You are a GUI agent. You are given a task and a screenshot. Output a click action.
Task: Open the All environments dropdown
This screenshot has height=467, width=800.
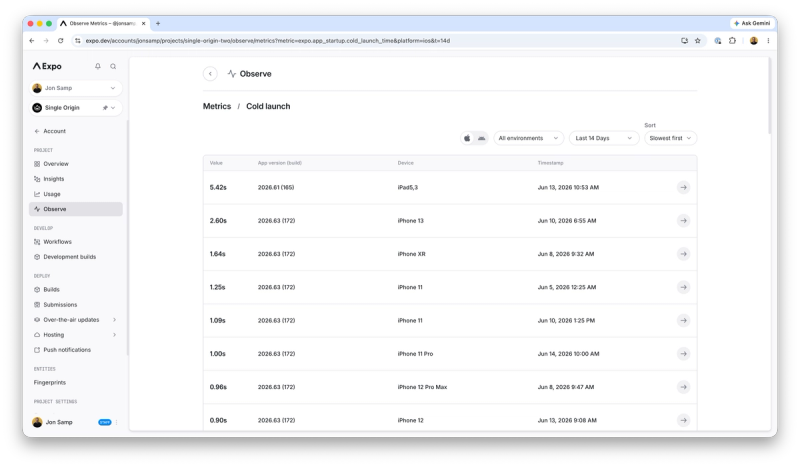tap(528, 138)
